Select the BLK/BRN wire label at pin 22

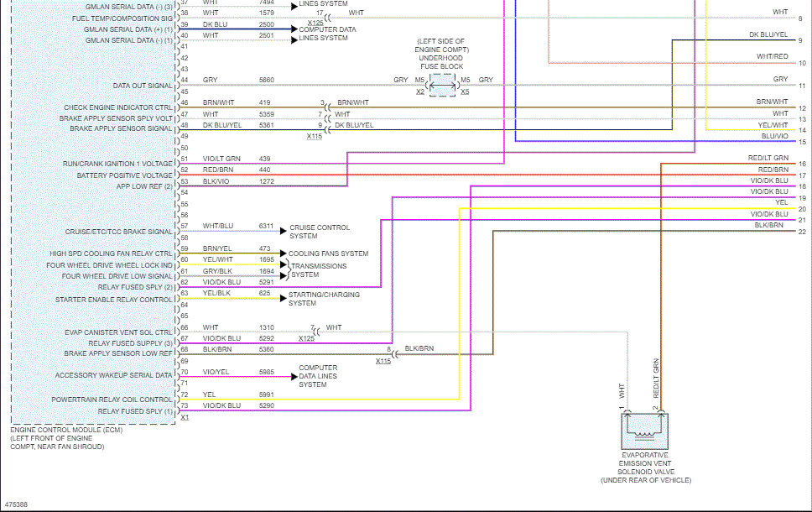click(769, 225)
